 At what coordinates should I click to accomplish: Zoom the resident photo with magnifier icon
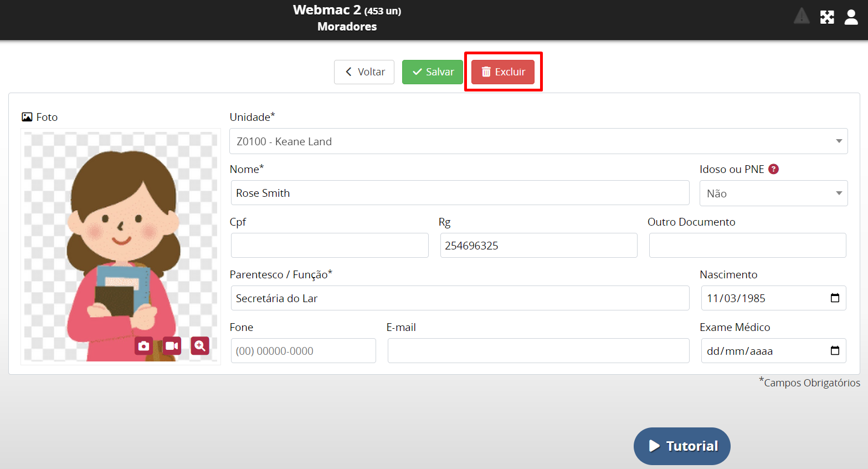click(x=200, y=346)
